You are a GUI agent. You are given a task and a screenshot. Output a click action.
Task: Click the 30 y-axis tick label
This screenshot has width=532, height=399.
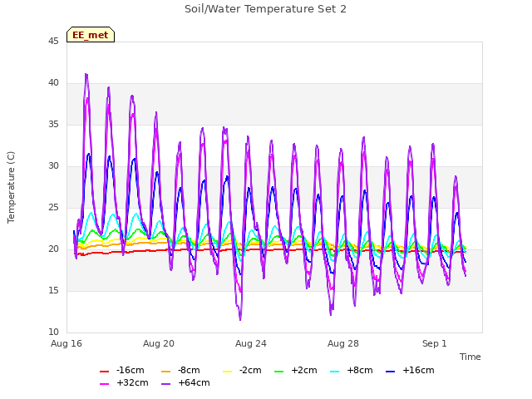53,166
